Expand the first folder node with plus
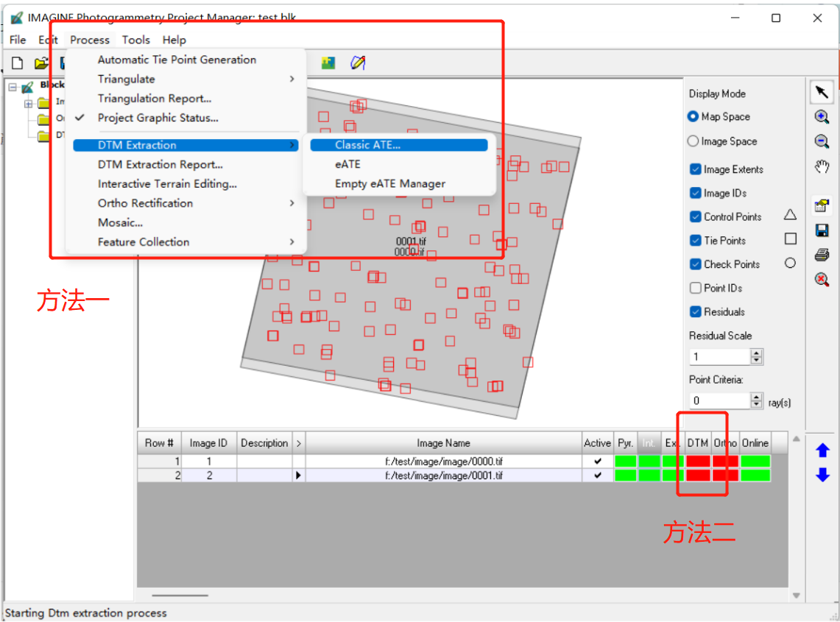This screenshot has height=622, width=840. coord(29,103)
